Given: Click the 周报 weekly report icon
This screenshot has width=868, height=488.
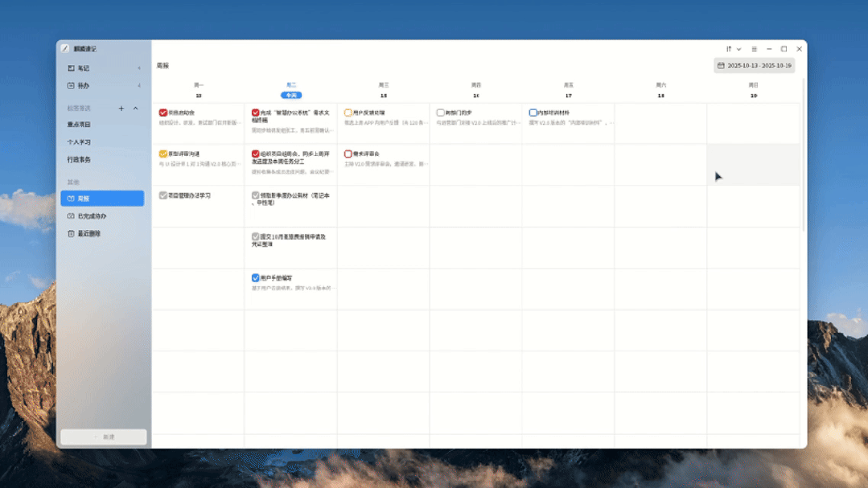Looking at the screenshot, I should [71, 199].
